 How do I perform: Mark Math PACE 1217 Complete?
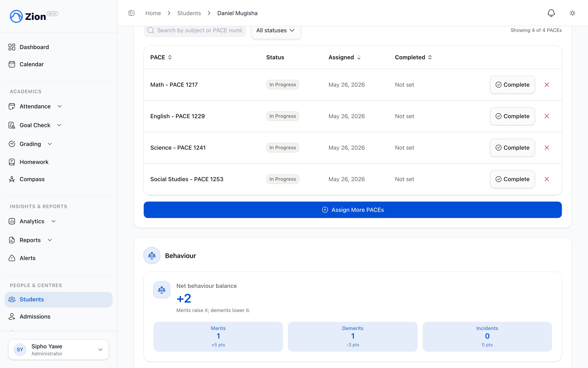pyautogui.click(x=512, y=85)
